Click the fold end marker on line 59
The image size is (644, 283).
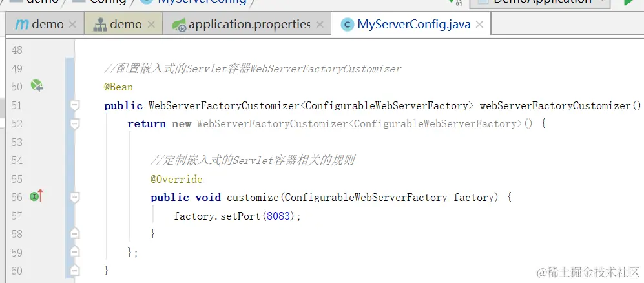pos(74,252)
